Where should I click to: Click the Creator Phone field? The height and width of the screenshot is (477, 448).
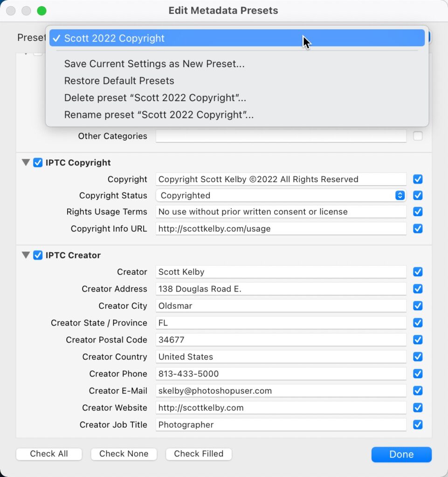coord(281,374)
